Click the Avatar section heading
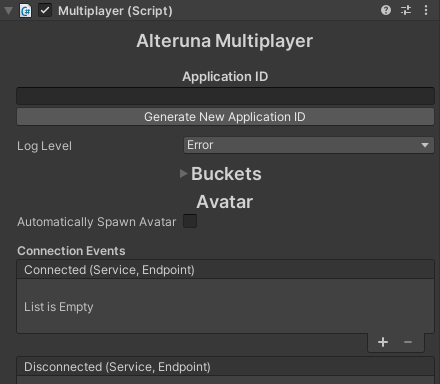440x384 pixels. coord(225,202)
